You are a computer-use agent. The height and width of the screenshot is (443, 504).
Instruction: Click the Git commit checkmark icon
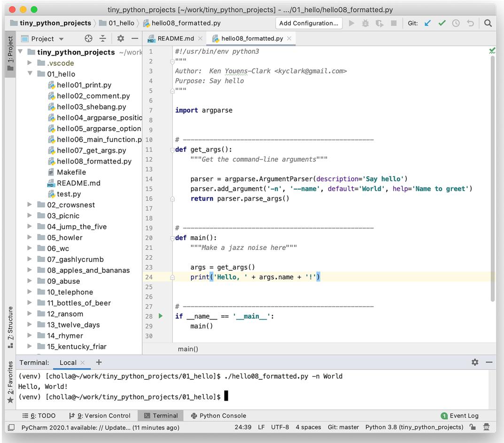click(x=441, y=23)
